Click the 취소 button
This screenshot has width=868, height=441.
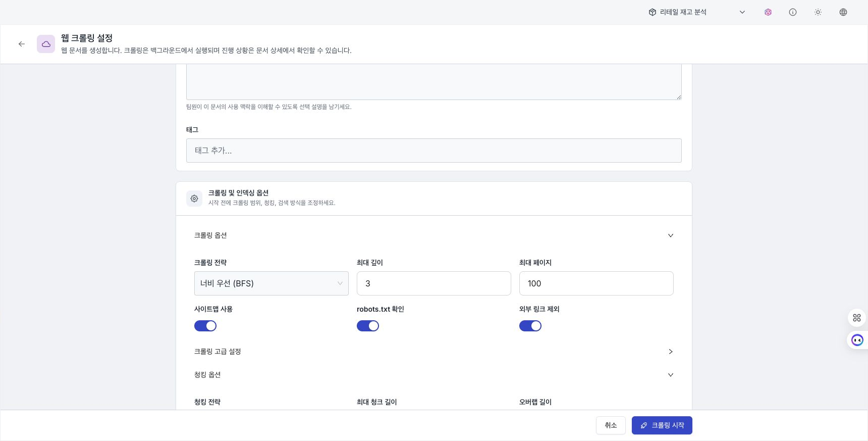pos(611,425)
